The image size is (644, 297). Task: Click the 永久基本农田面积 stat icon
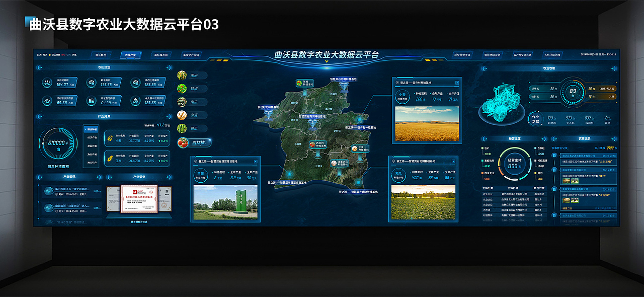pyautogui.click(x=135, y=101)
